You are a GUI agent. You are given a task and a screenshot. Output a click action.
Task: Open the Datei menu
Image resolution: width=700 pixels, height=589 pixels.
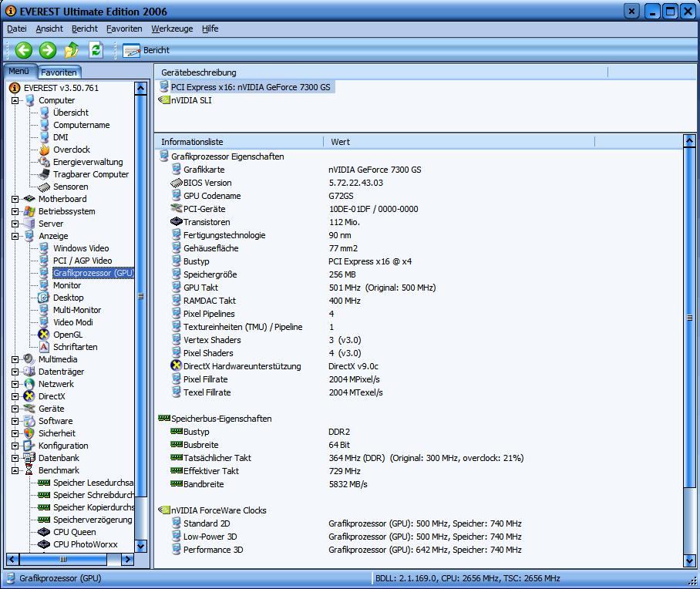(16, 29)
